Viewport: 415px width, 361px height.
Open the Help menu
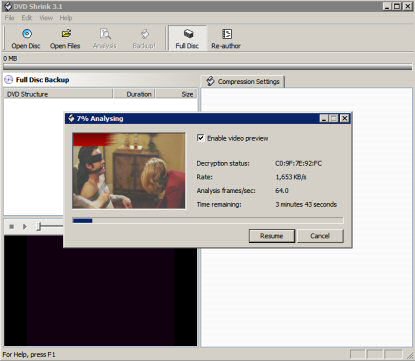tap(66, 18)
